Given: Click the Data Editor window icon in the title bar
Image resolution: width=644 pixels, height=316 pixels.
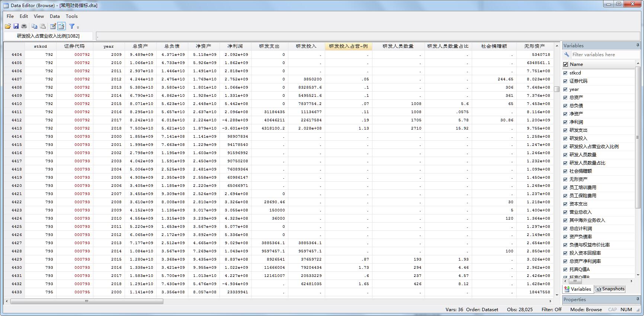Looking at the screenshot, I should tap(6, 6).
